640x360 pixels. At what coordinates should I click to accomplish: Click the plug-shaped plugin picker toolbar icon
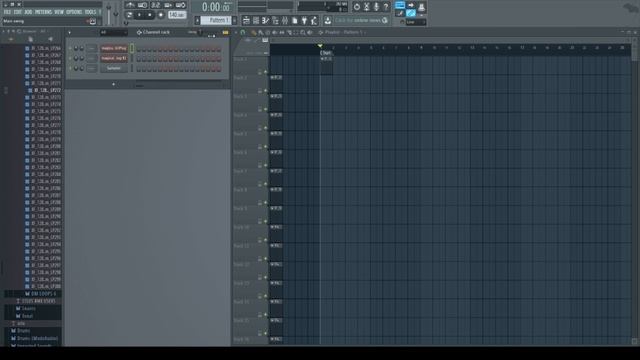click(304, 20)
